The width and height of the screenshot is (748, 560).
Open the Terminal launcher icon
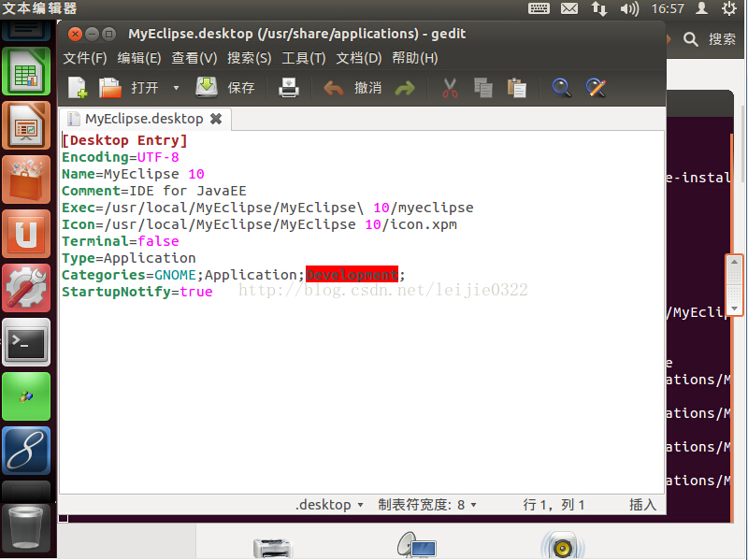point(26,342)
